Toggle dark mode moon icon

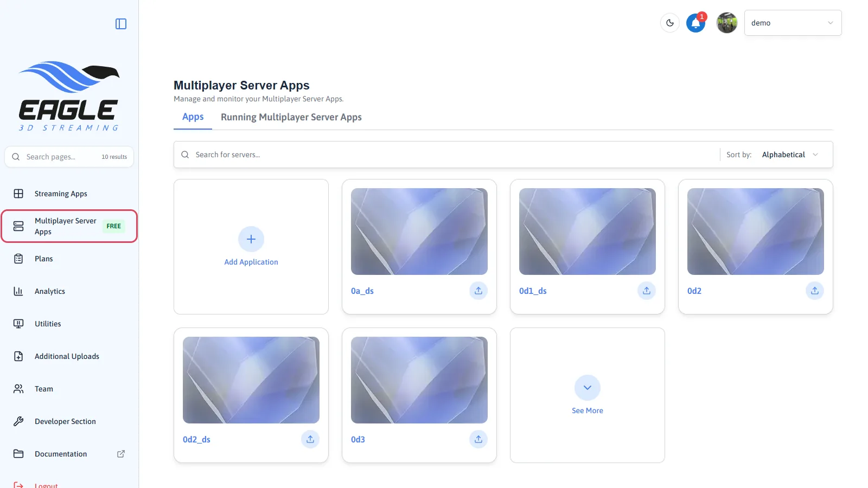pos(670,23)
